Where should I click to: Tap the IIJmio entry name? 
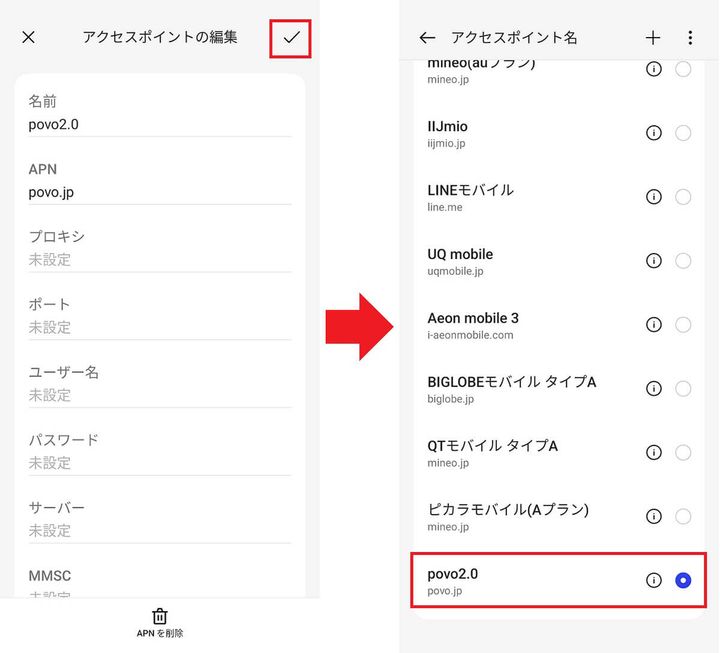pyautogui.click(x=447, y=126)
